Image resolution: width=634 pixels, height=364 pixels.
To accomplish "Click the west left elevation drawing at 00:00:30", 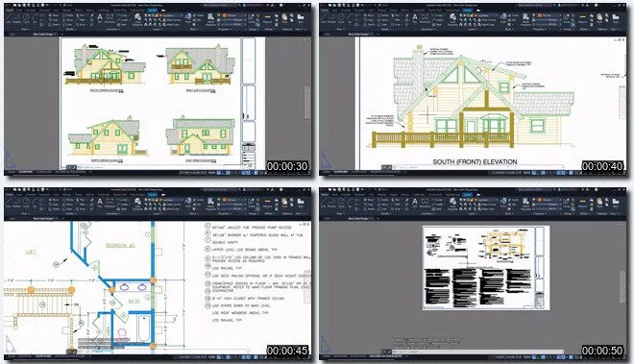I will click(201, 64).
